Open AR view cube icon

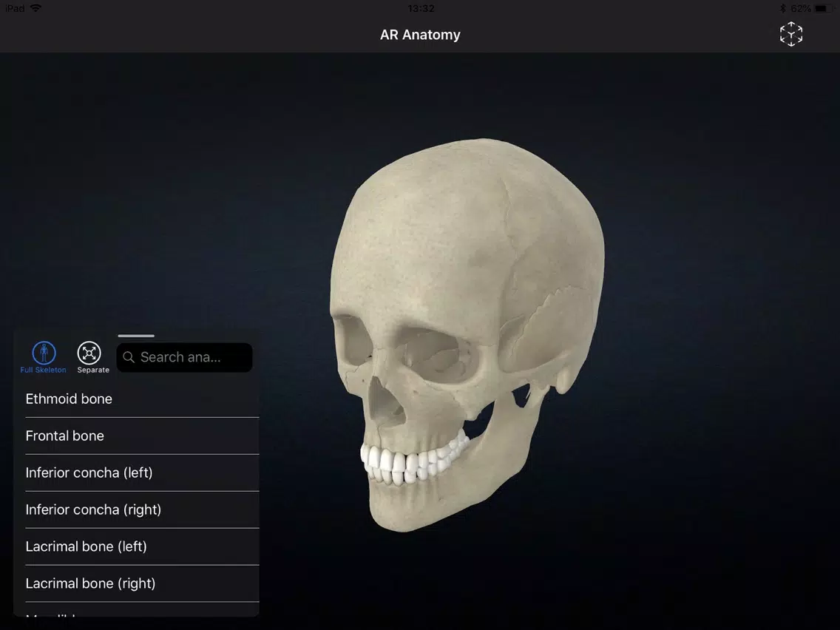(790, 34)
